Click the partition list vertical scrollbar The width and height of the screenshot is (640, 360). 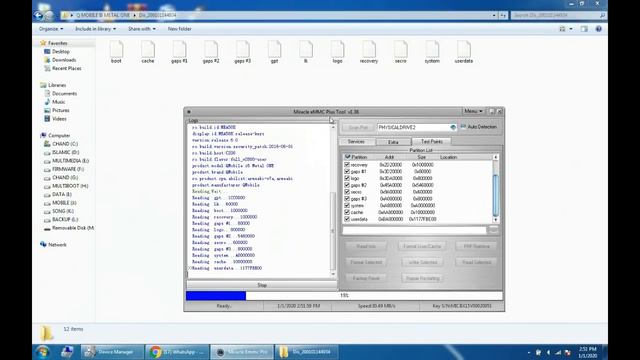[496, 188]
